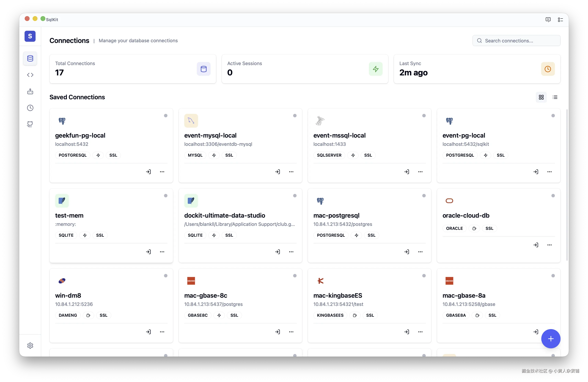Click the POSTGRESQL tag on geekfun-pg-local
The width and height of the screenshot is (588, 382).
tap(73, 155)
